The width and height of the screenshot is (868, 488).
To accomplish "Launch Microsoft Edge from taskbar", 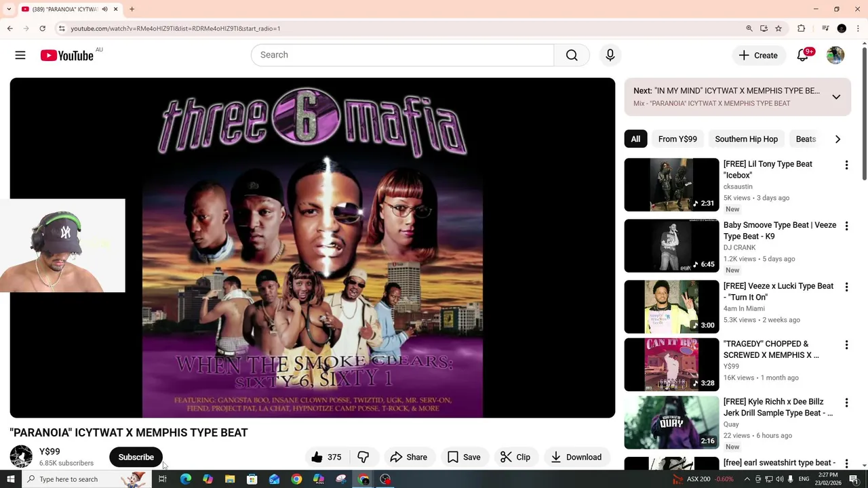I will coord(185,479).
